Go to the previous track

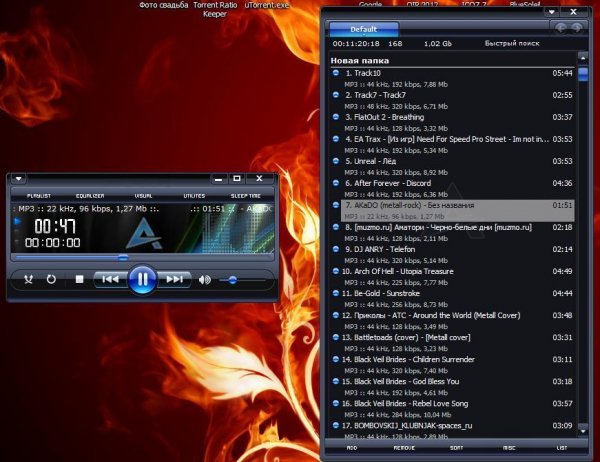(111, 279)
